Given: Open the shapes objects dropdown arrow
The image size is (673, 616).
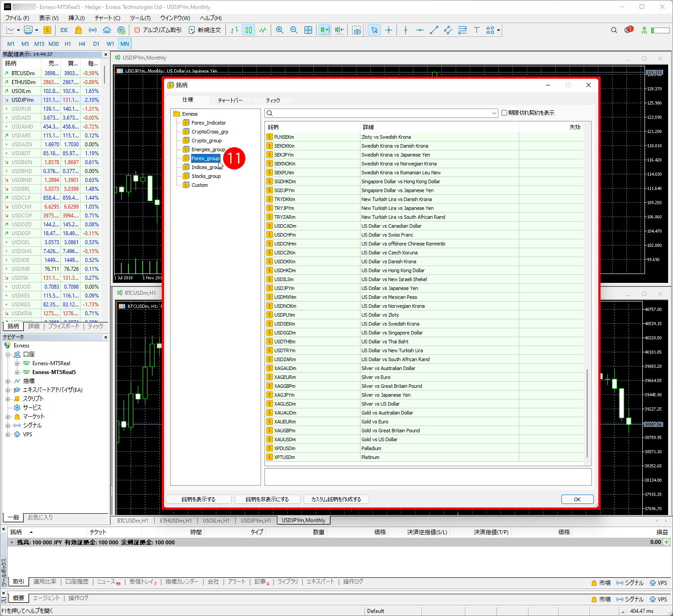Looking at the screenshot, I should pos(499,30).
